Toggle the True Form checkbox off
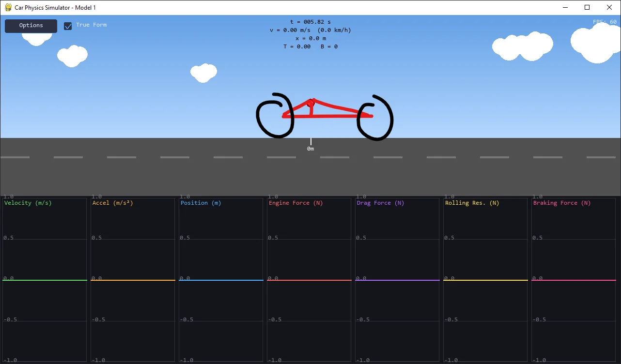The image size is (621, 364). tap(68, 26)
